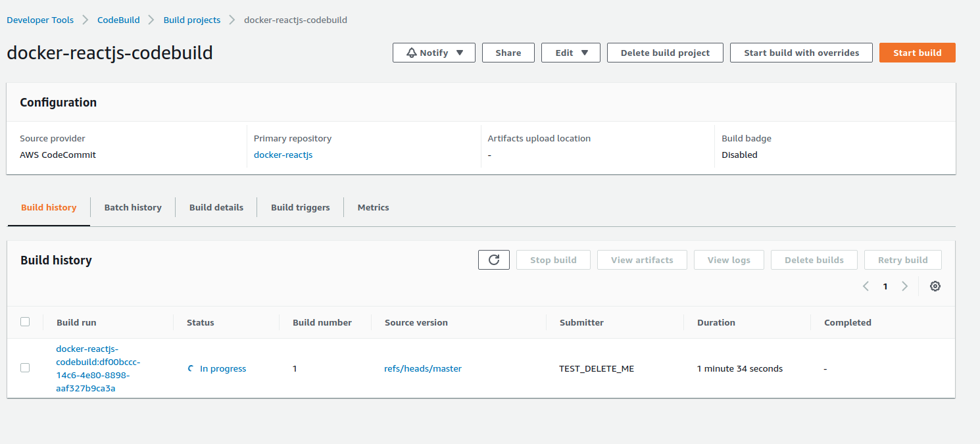Toggle the select-all builds header checkbox
The image size is (980, 444).
25,322
